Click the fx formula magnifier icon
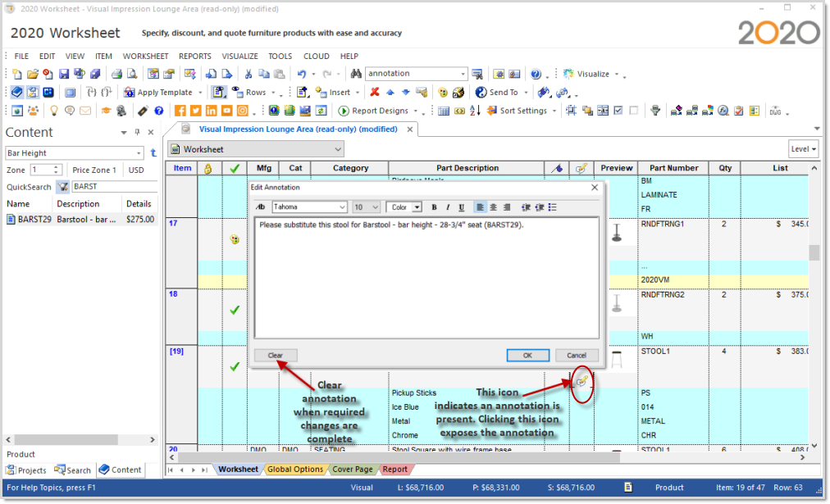Image resolution: width=830 pixels, height=504 pixels. pyautogui.click(x=723, y=111)
